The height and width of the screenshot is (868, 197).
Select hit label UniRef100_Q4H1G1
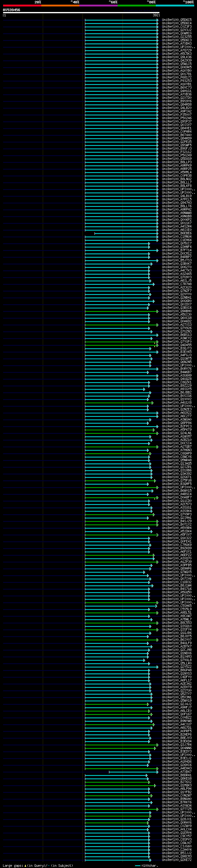177,91
